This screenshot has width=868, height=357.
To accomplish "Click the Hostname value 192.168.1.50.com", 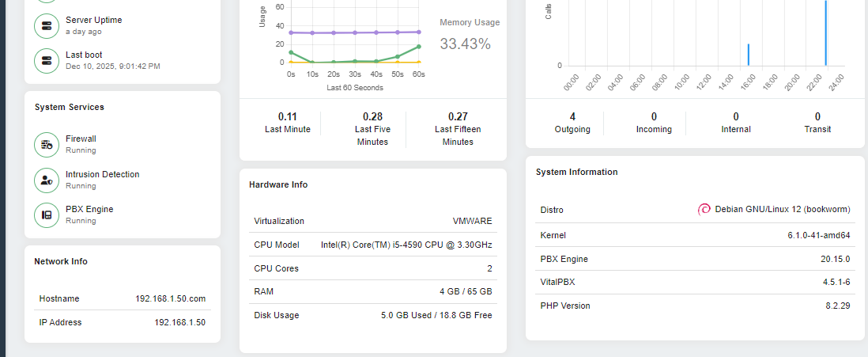I will coord(170,298).
